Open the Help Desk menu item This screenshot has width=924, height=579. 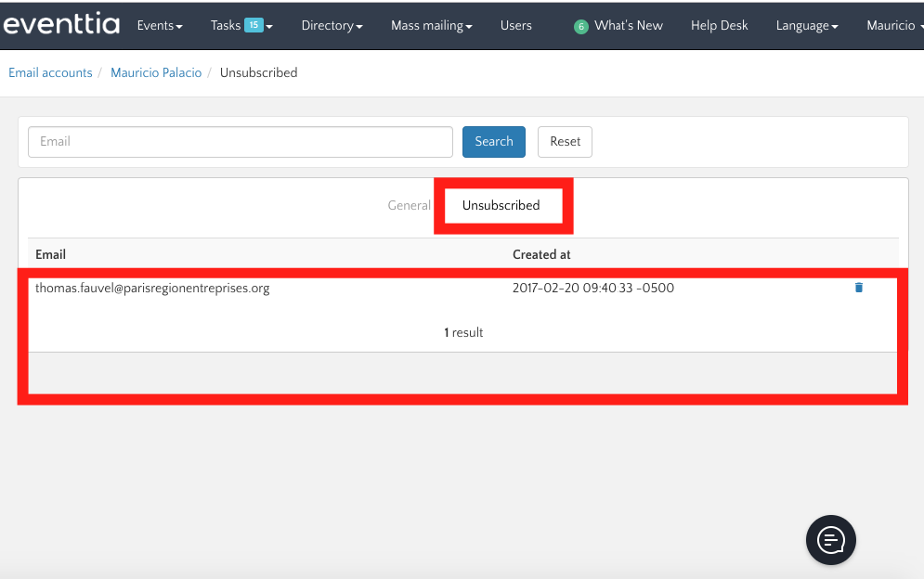[x=719, y=26]
